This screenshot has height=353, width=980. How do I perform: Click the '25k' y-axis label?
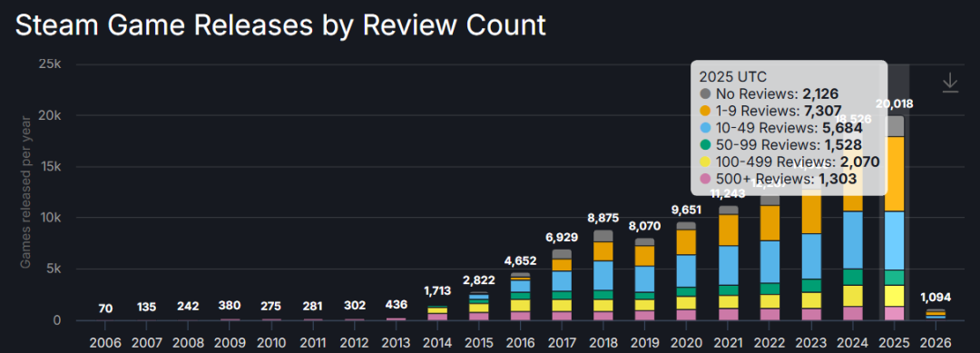tap(49, 64)
